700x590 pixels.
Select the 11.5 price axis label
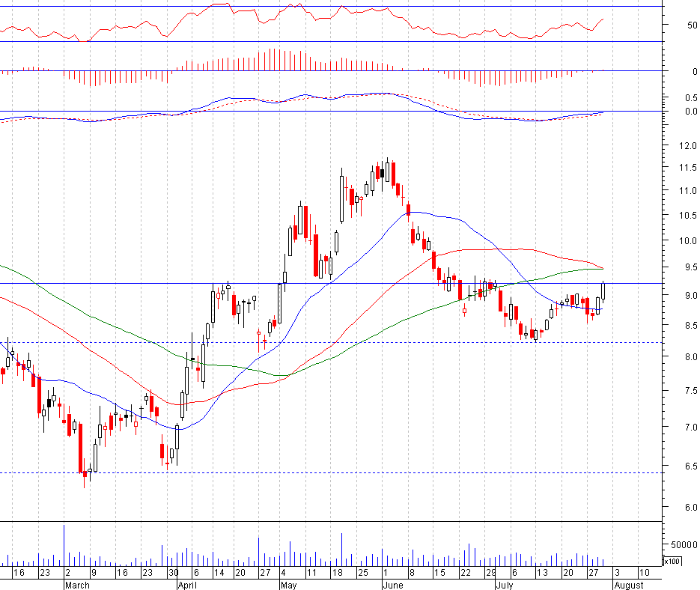click(x=687, y=168)
